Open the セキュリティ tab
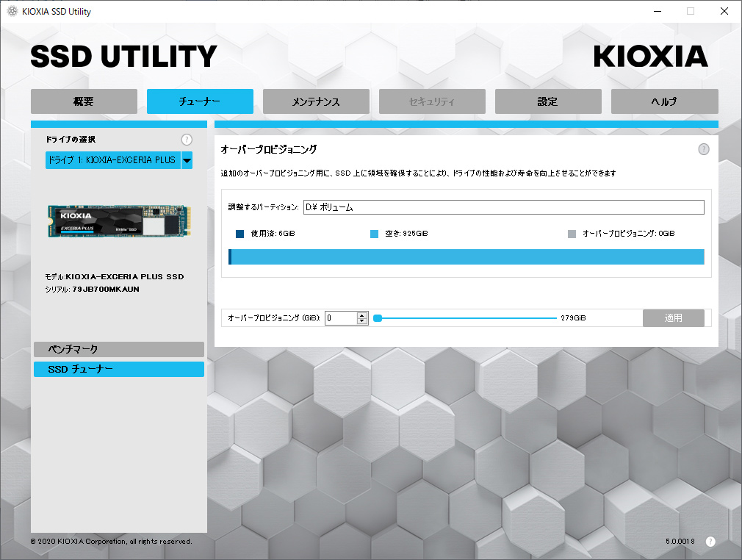Screen dimensions: 742x560 [432, 101]
